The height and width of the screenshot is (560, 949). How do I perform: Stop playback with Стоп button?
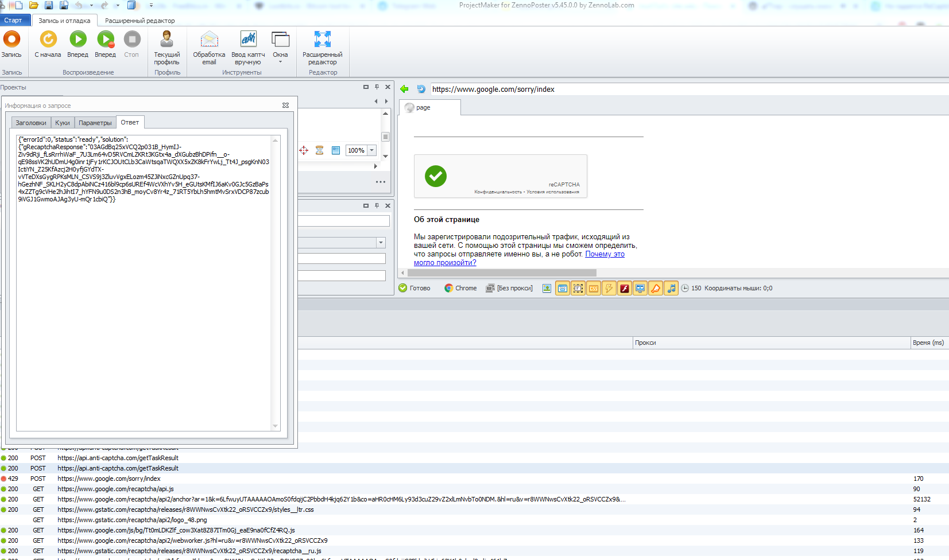131,44
